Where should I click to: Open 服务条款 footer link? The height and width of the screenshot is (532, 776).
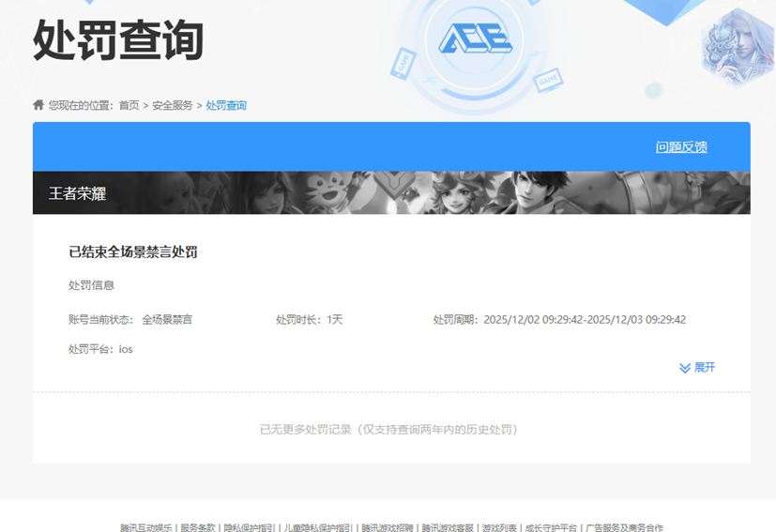pyautogui.click(x=197, y=527)
